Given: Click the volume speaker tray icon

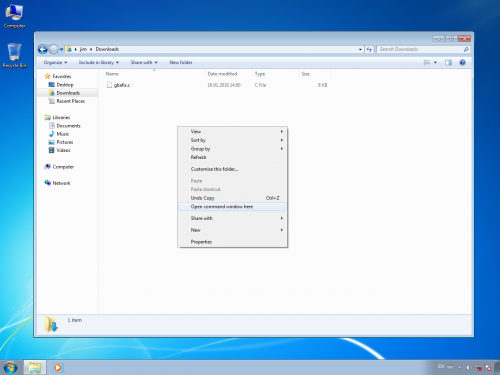Looking at the screenshot, I should pyautogui.click(x=469, y=367).
